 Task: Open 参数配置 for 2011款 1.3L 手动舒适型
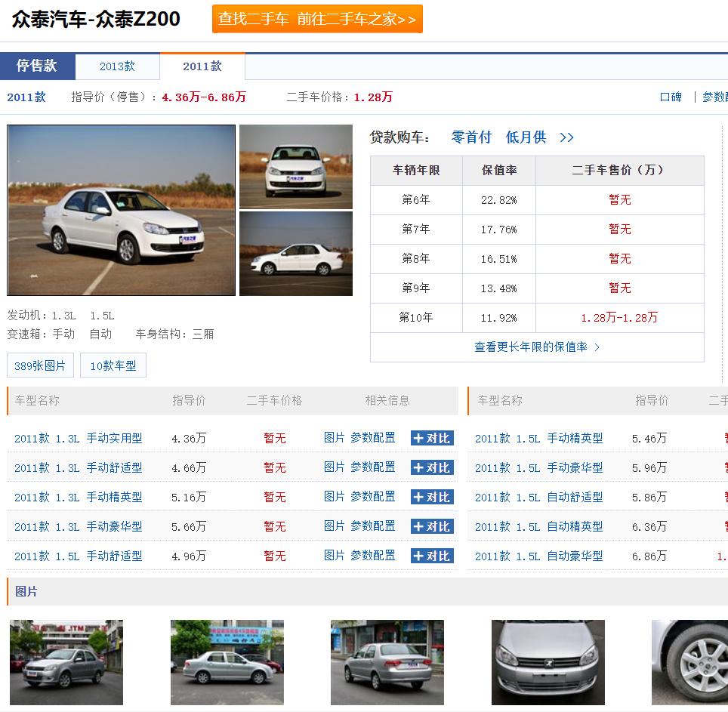point(372,467)
